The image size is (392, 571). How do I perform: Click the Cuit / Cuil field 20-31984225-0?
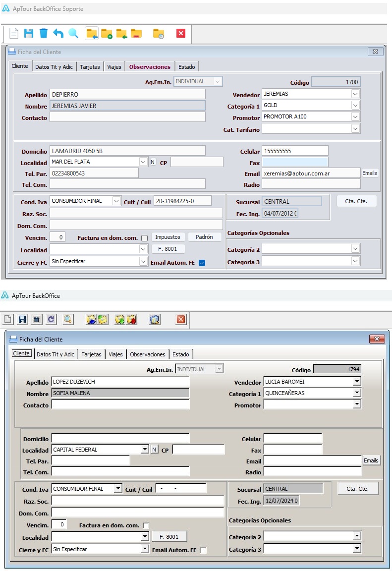[x=182, y=201]
